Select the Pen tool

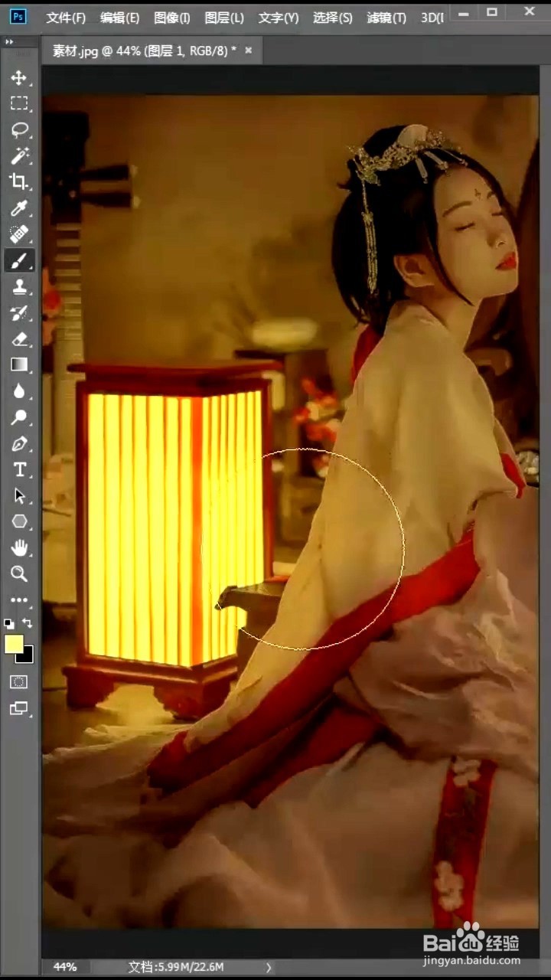[x=19, y=443]
